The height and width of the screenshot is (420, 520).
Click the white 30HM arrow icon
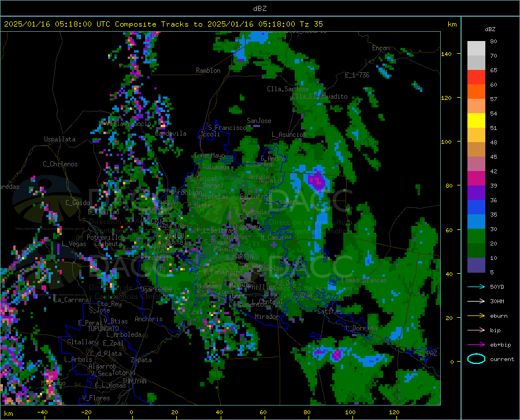pos(476,302)
